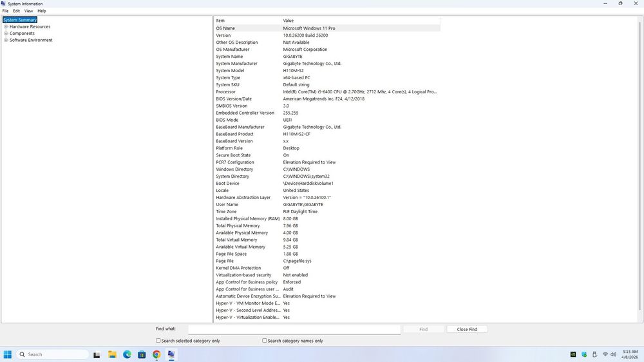Screen dimensions: 644x362
Task: Select the System Model row label
Action: click(230, 71)
